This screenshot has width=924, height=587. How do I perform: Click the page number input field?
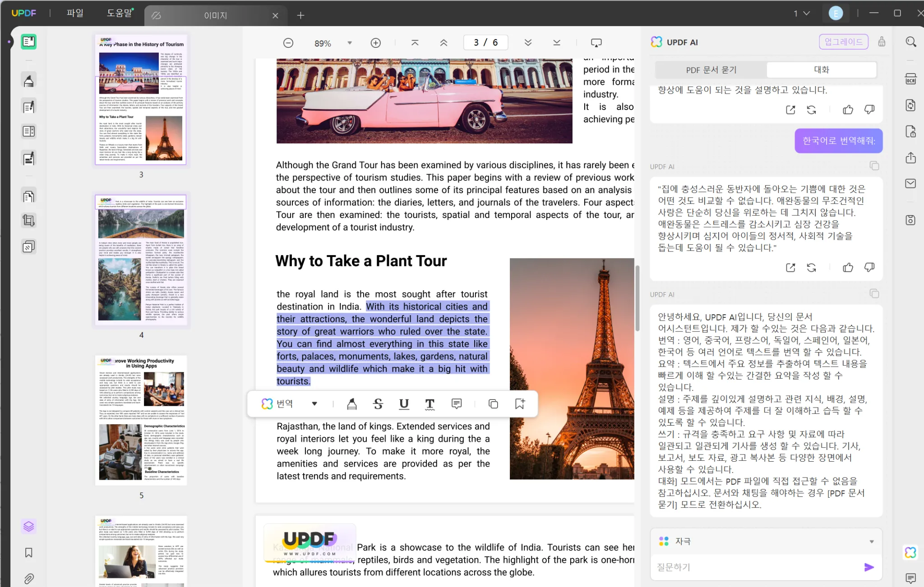(x=485, y=42)
